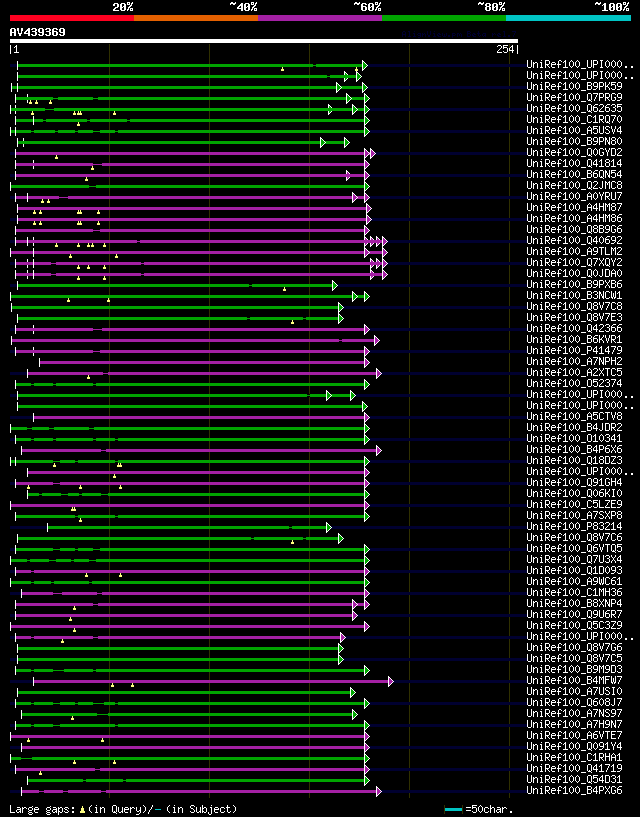Click the UniRef100_Q0GYD2 label
This screenshot has width=640, height=817.
[574, 152]
